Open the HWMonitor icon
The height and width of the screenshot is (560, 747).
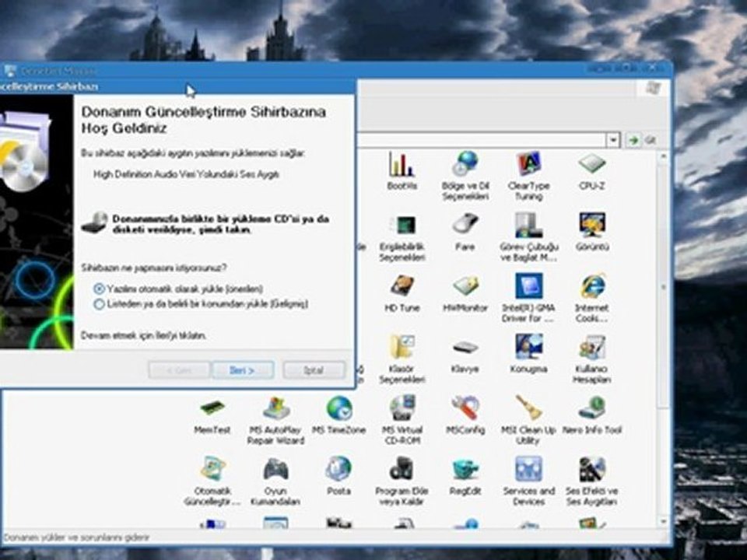coord(465,287)
